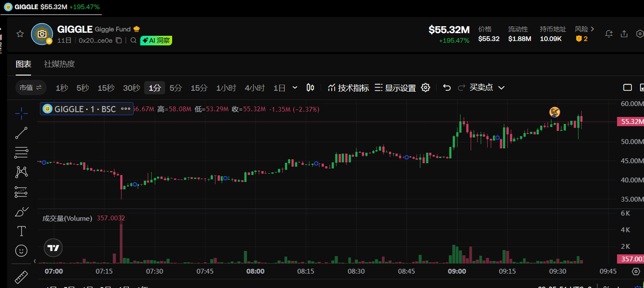
Task: Click the $55.32M market cap figure
Action: click(x=449, y=30)
